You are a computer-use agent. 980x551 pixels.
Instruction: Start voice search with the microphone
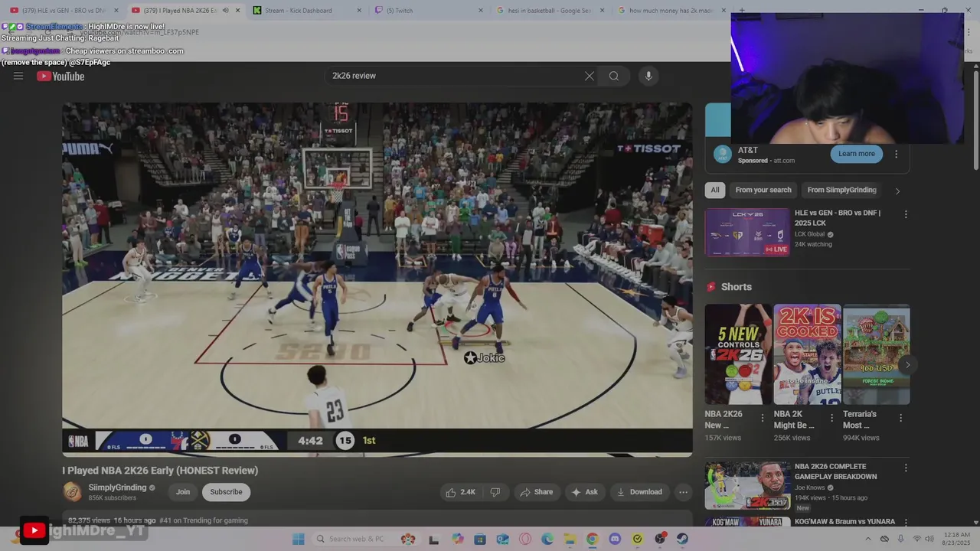point(648,76)
